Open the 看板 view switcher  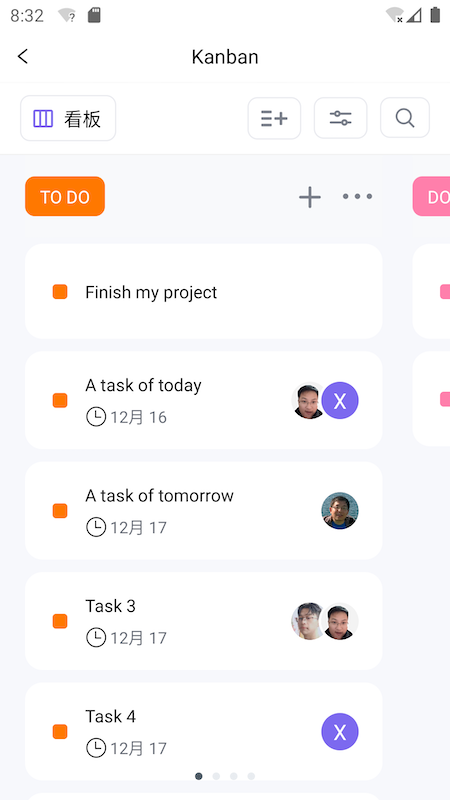pyautogui.click(x=68, y=118)
